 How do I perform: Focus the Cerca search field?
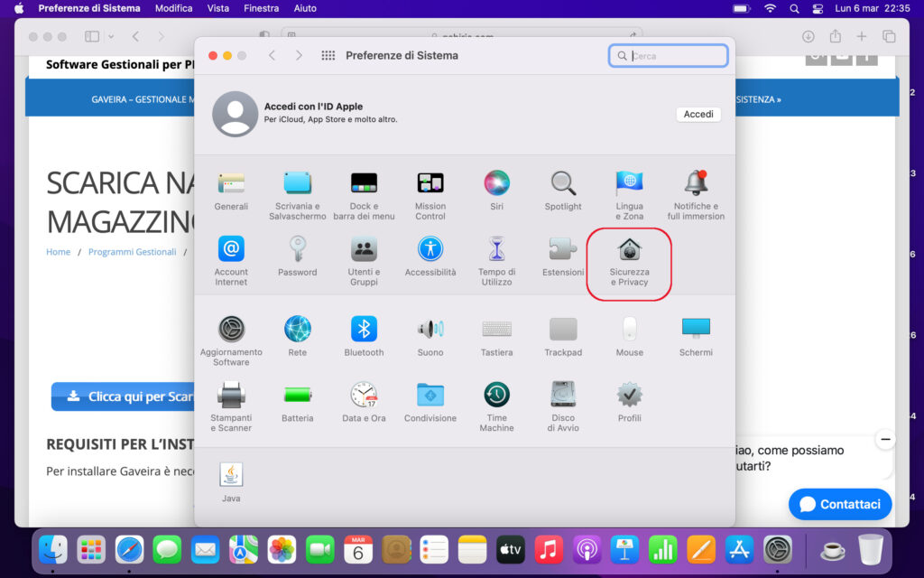(x=669, y=55)
